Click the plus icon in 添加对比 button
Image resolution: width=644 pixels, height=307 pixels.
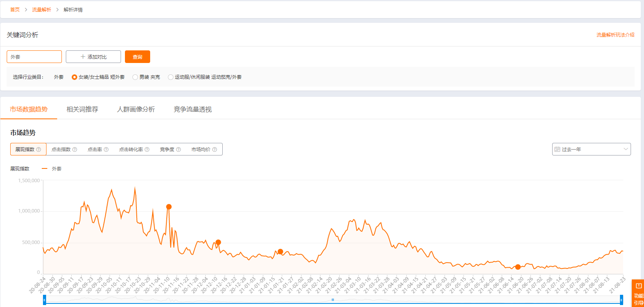[x=83, y=57]
